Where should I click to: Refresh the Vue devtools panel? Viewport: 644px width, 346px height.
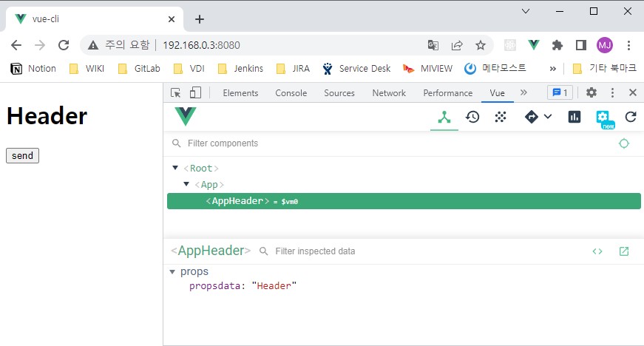tap(631, 117)
